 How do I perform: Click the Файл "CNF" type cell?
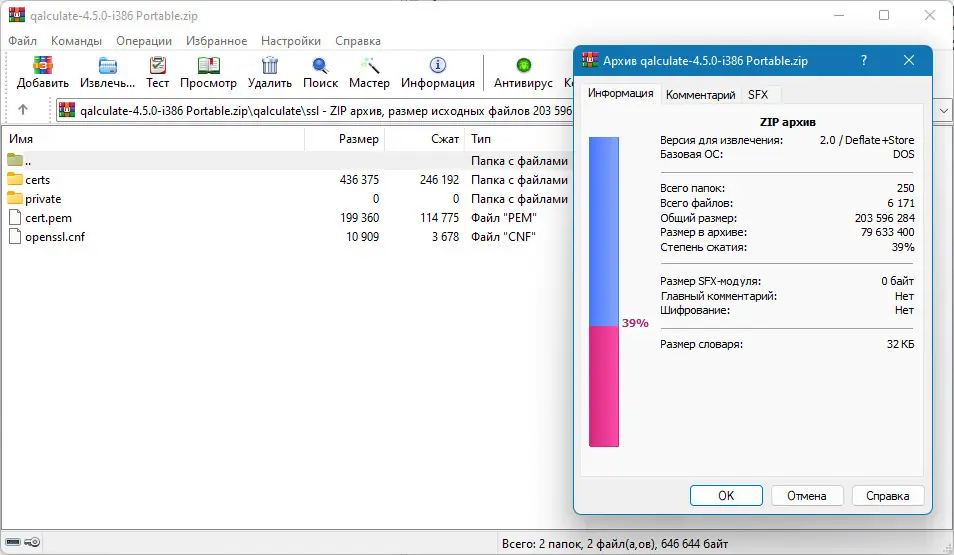[503, 237]
